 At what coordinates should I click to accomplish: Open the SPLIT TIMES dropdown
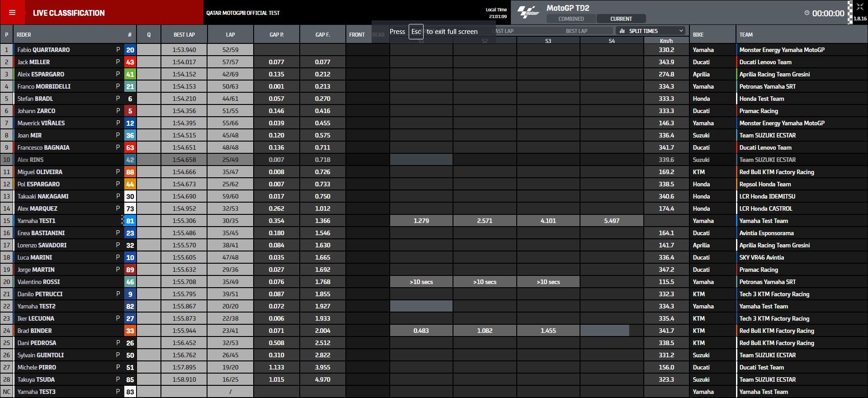coord(651,31)
